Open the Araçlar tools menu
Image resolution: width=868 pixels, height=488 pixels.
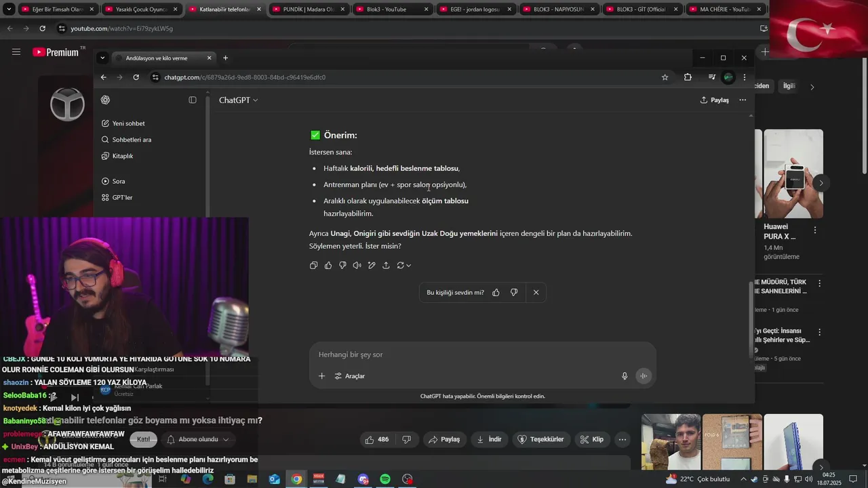click(x=350, y=375)
